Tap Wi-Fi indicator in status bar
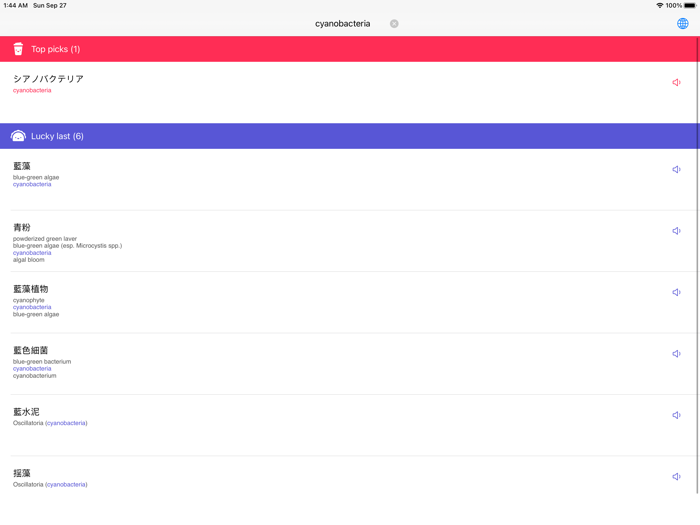 click(659, 5)
